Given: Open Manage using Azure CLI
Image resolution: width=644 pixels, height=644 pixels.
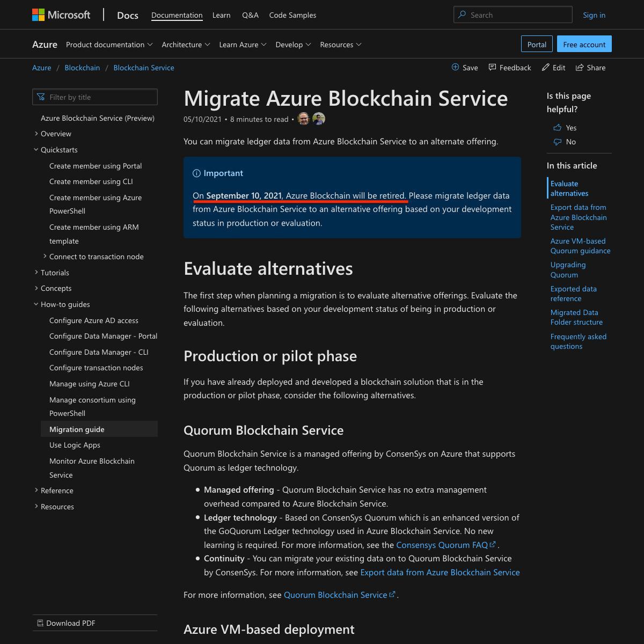Looking at the screenshot, I should [90, 384].
